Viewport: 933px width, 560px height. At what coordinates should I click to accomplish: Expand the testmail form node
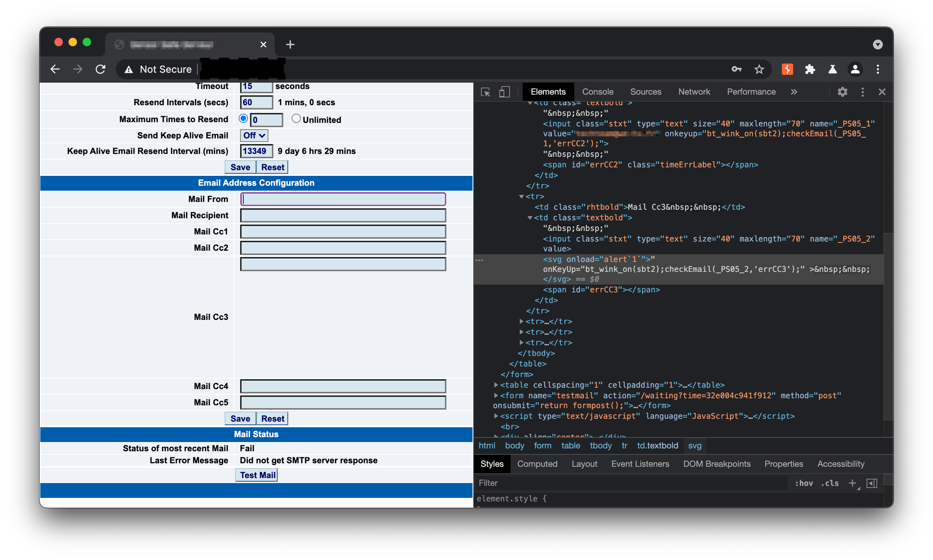click(496, 395)
